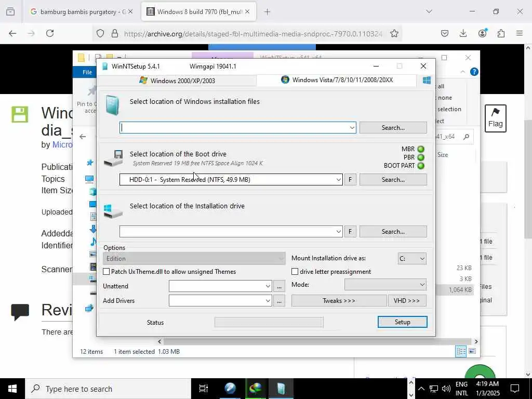Screen dimensions: 532x399
Task: Click the Boot drive floppy icon
Action: coord(113,158)
